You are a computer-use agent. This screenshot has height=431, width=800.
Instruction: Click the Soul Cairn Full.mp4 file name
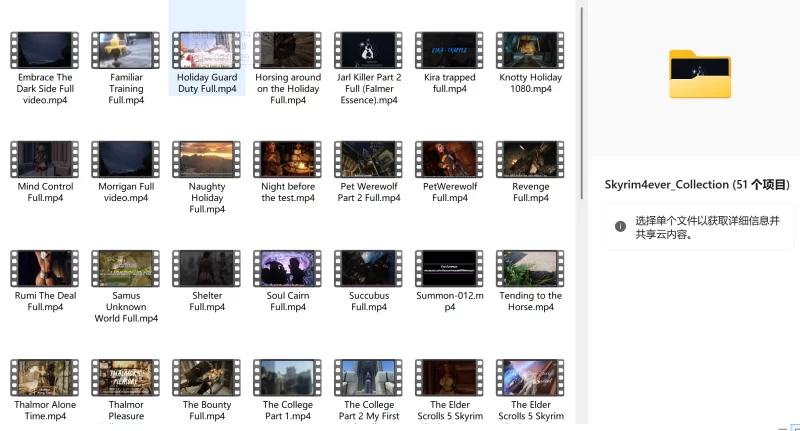[x=288, y=301]
